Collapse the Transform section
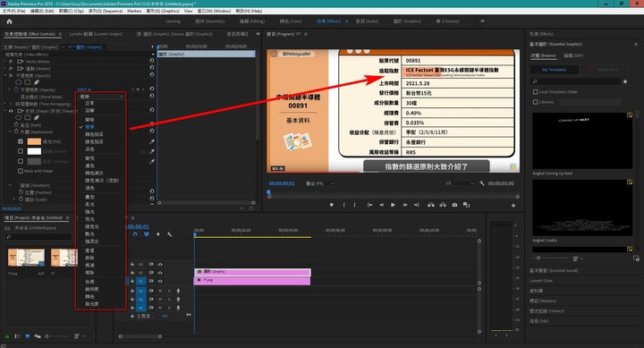The width and height of the screenshot is (644, 348). [10, 185]
